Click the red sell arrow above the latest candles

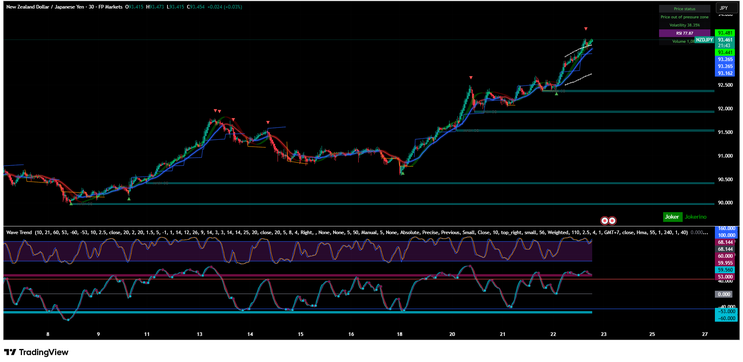(586, 29)
